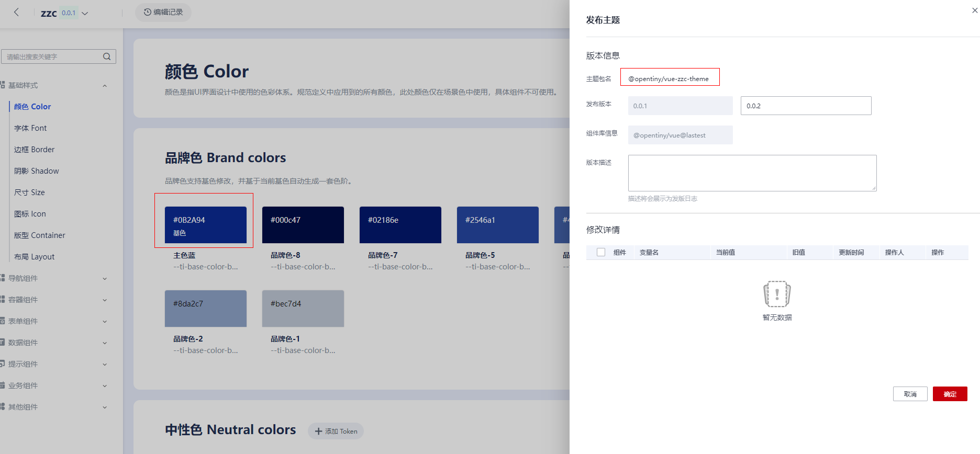Image resolution: width=980 pixels, height=454 pixels.
Task: Click the 添加 Token button
Action: pyautogui.click(x=336, y=431)
